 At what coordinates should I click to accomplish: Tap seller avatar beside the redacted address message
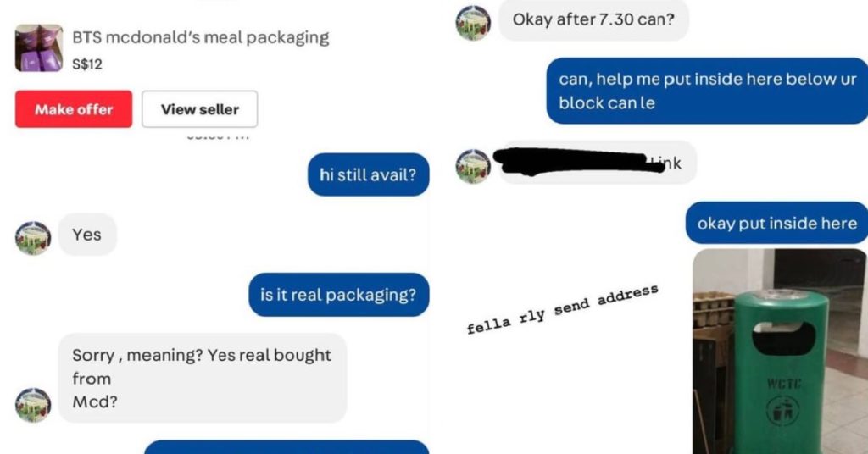coord(473,167)
